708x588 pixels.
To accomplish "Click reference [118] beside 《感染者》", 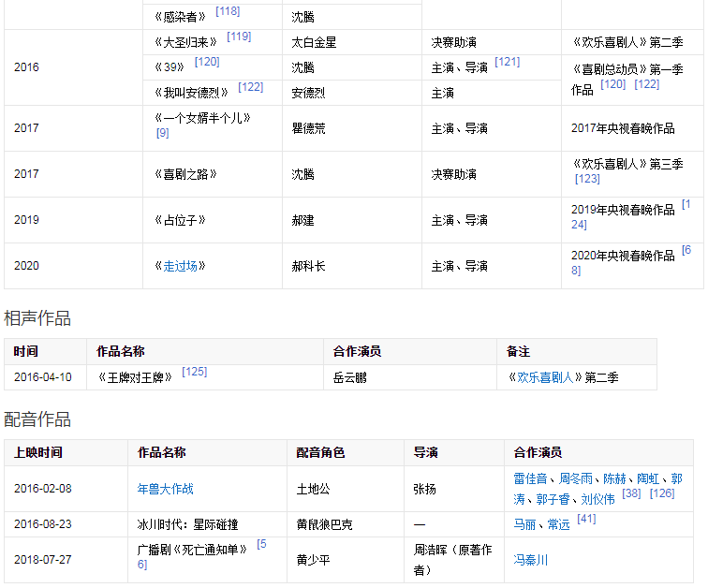I will 228,11.
